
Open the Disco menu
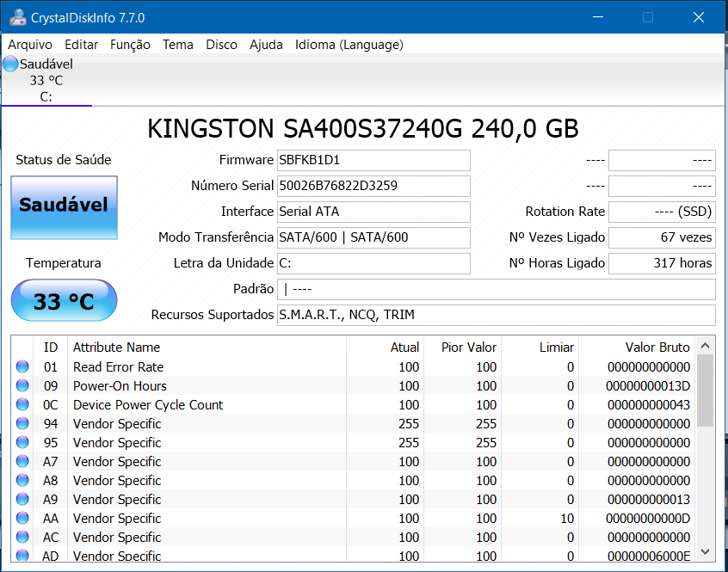coord(221,45)
